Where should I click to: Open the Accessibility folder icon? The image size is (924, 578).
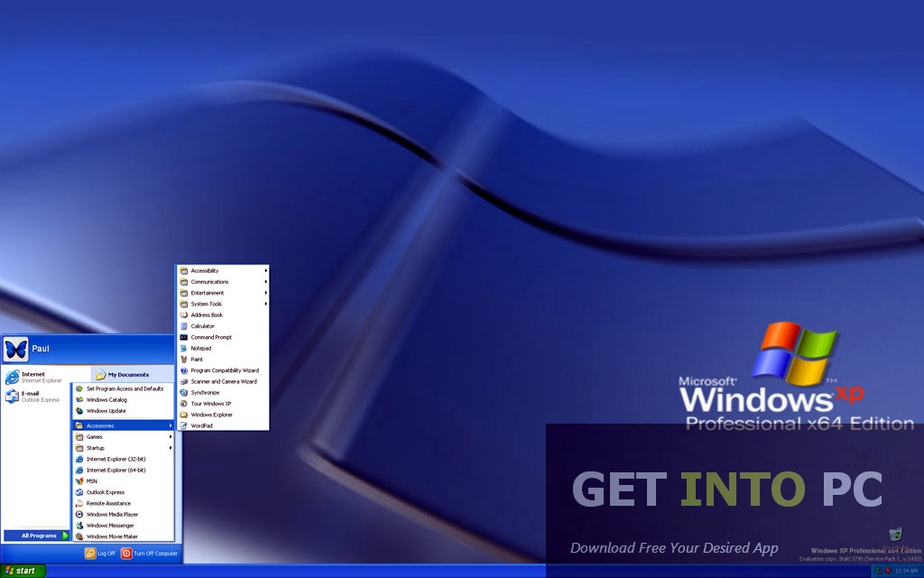click(184, 271)
